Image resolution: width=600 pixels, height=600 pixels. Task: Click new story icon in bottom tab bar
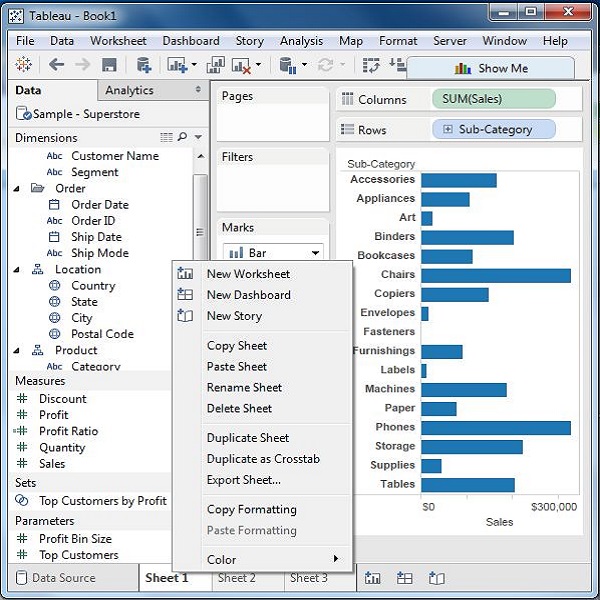click(x=436, y=578)
